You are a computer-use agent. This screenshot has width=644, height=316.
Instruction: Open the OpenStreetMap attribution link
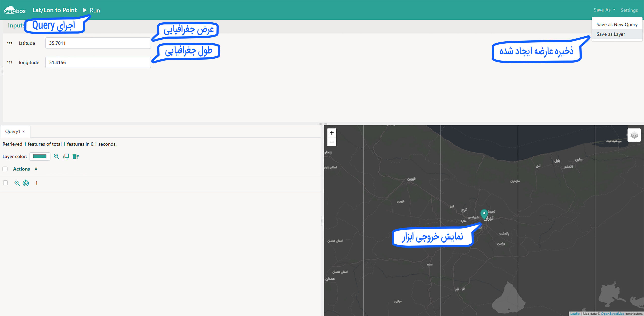point(613,314)
